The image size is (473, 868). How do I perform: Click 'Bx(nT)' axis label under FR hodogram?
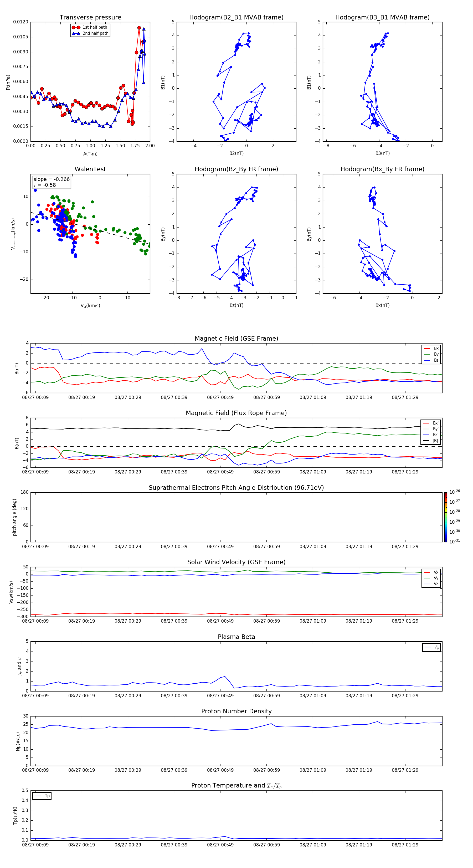(382, 305)
